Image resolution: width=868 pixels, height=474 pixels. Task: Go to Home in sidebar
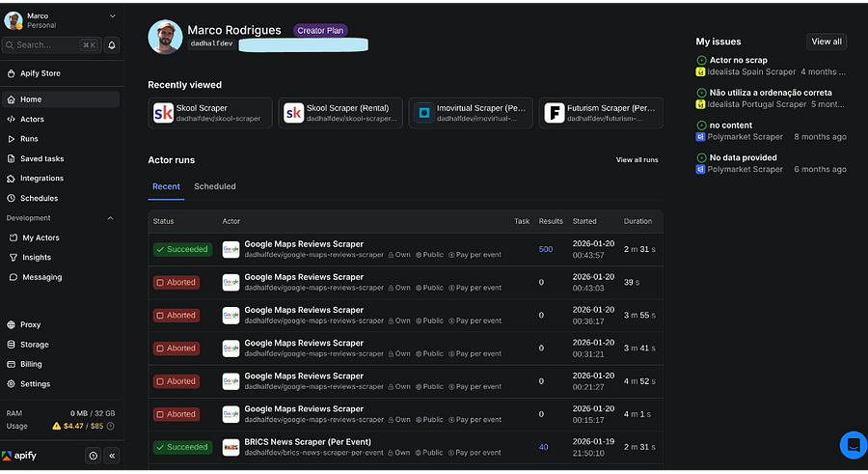point(61,99)
